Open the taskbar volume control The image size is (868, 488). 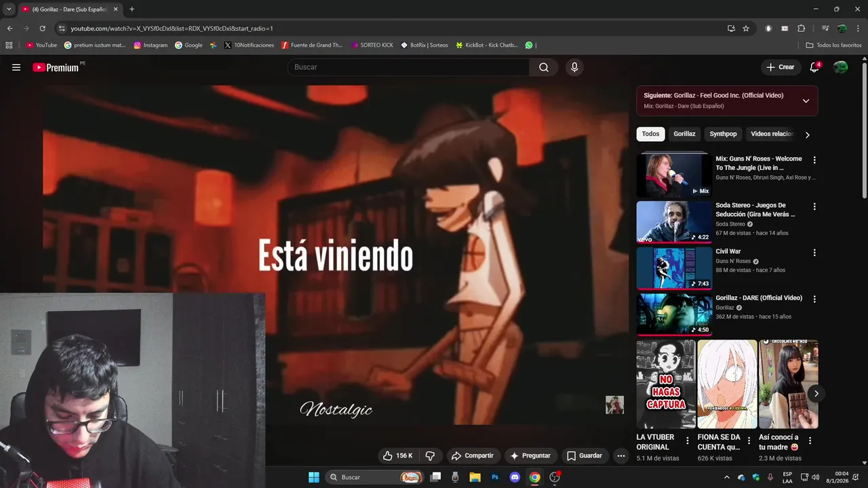click(815, 477)
